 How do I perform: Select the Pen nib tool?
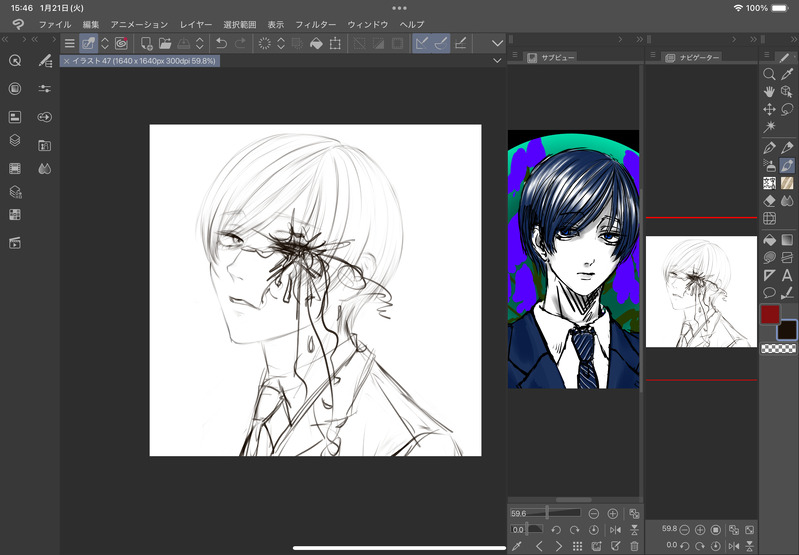tap(769, 148)
